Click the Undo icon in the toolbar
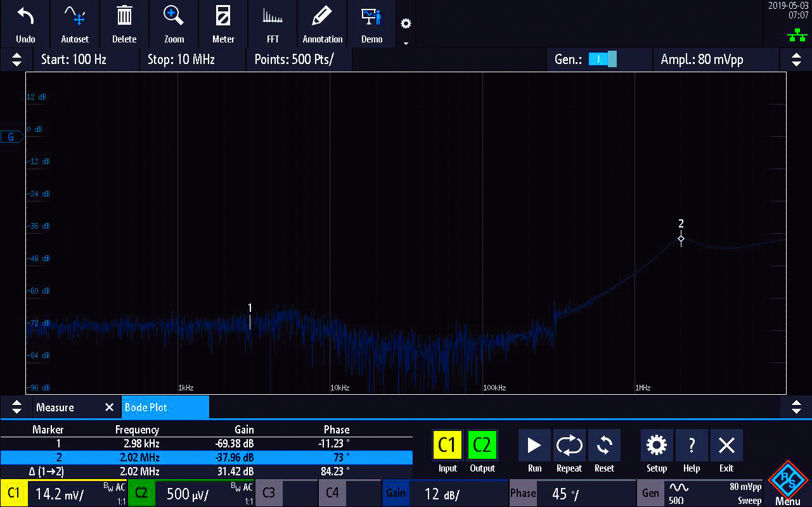 (x=25, y=23)
